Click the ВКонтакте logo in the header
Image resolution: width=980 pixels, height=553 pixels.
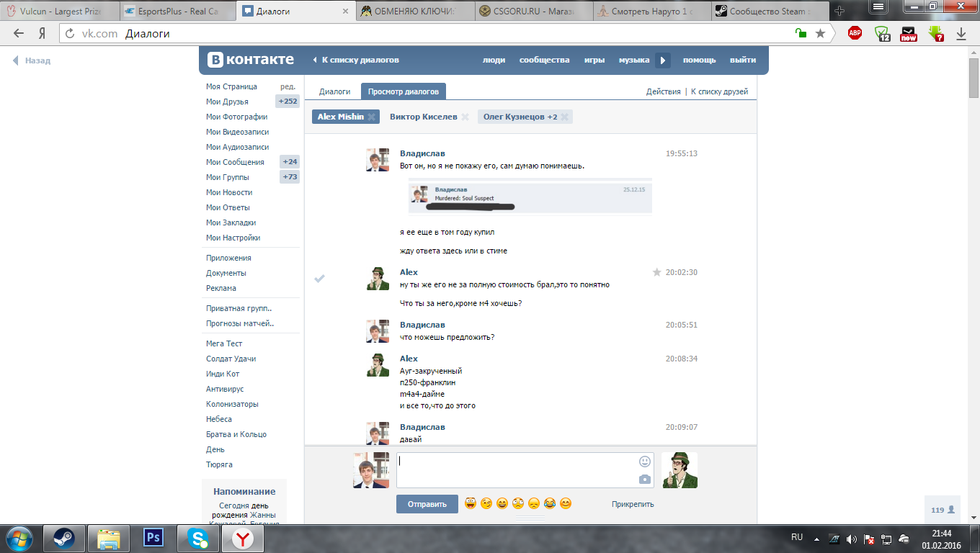pyautogui.click(x=251, y=60)
